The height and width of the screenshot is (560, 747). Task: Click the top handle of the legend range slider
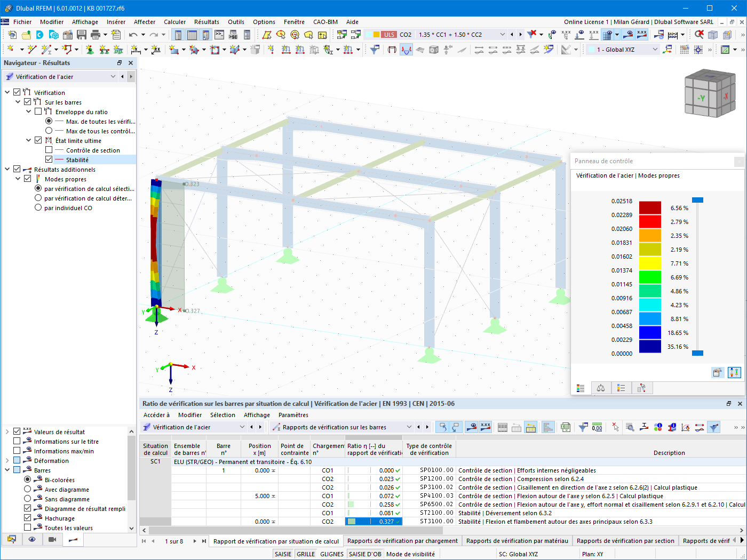tap(697, 200)
